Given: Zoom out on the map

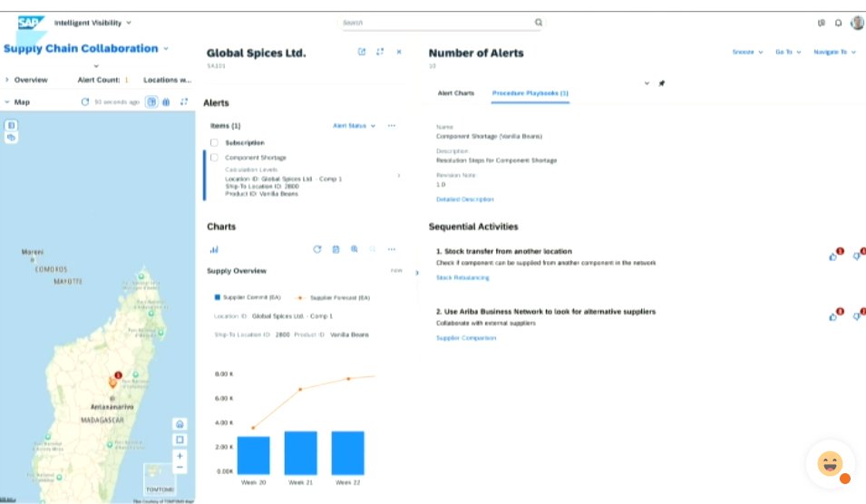Looking at the screenshot, I should pyautogui.click(x=180, y=468).
